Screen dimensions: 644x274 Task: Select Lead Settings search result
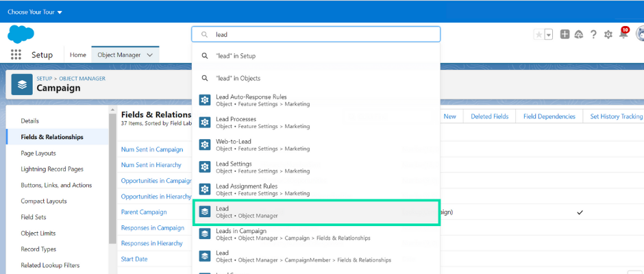(x=316, y=166)
